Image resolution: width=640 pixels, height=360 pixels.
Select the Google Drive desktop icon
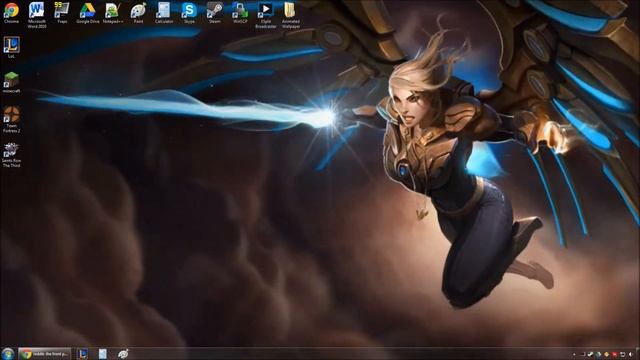(x=88, y=12)
